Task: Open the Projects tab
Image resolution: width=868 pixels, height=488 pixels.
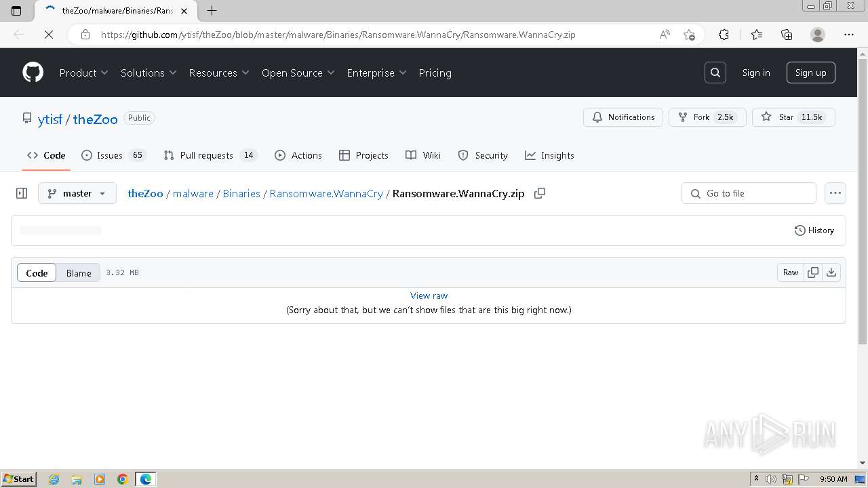Action: [363, 155]
